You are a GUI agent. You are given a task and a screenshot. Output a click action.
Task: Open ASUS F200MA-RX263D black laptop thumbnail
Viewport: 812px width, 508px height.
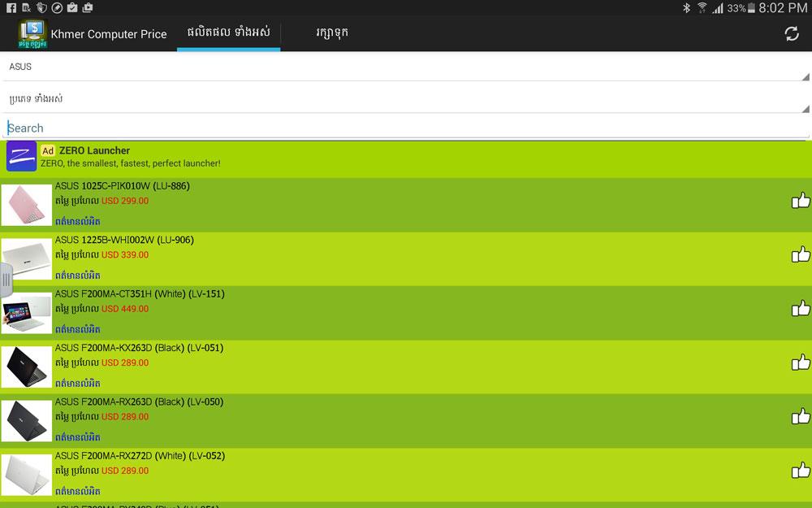coord(27,420)
